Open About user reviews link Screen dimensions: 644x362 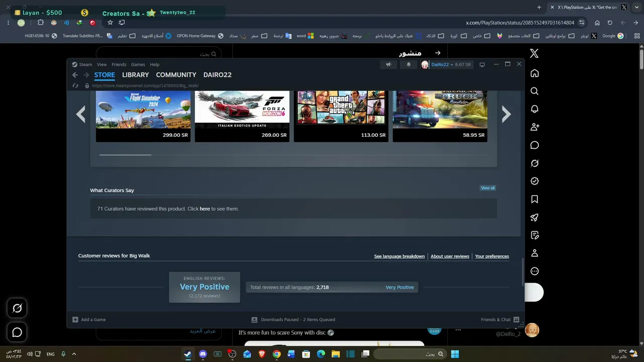coord(450,256)
